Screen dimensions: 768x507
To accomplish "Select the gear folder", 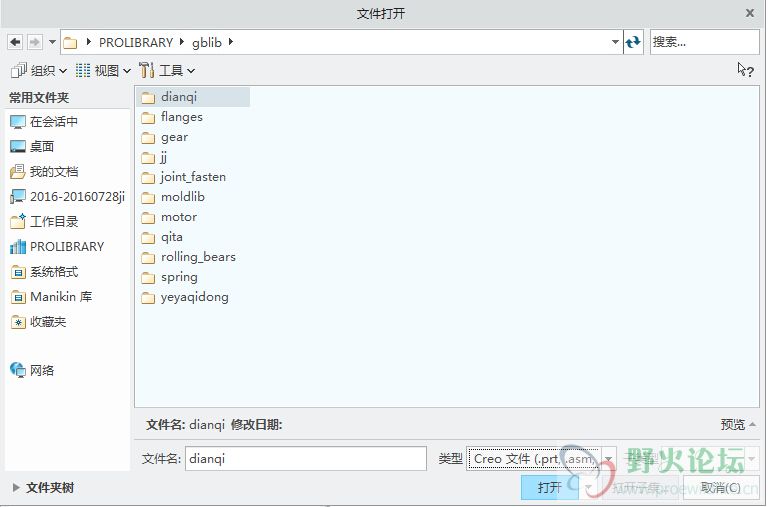I will (164, 137).
